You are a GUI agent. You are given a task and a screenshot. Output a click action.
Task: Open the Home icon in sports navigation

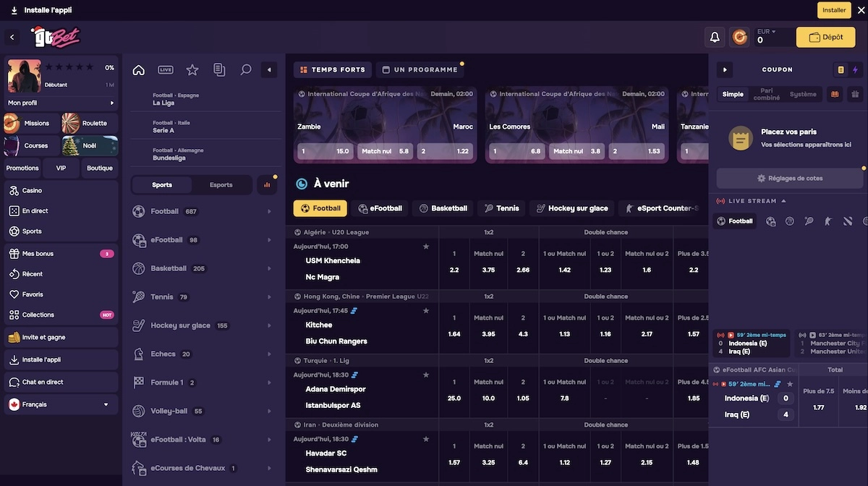137,69
